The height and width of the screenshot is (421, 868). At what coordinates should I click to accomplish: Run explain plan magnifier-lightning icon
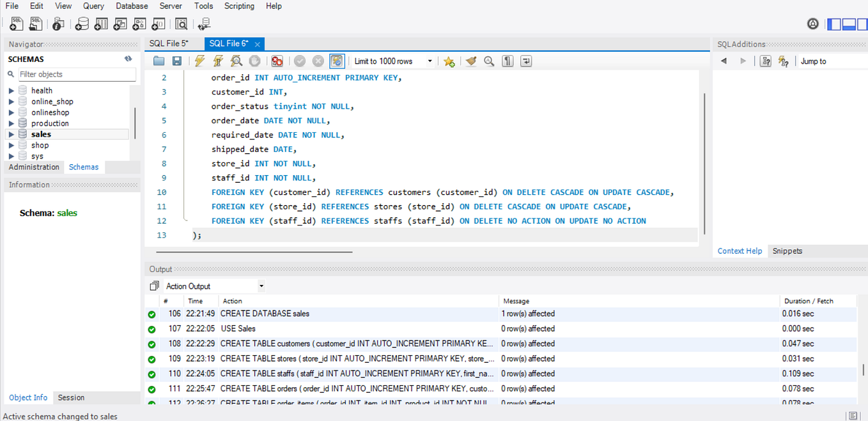pos(236,61)
